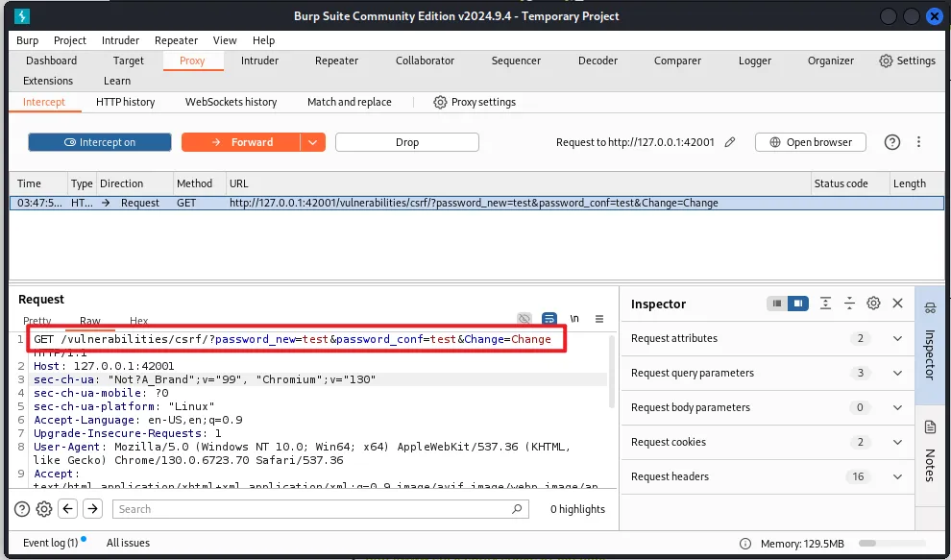This screenshot has width=951, height=560.
Task: Open the Forward button dropdown arrow
Action: coord(313,142)
